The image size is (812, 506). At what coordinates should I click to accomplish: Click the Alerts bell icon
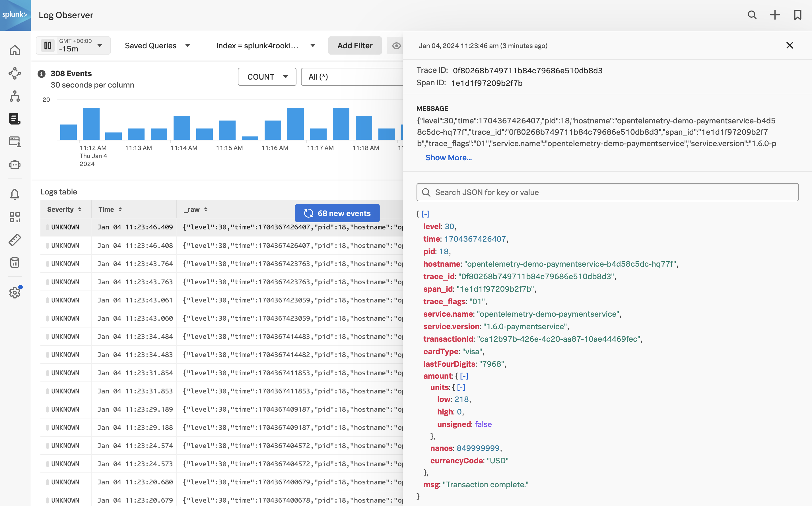15,194
